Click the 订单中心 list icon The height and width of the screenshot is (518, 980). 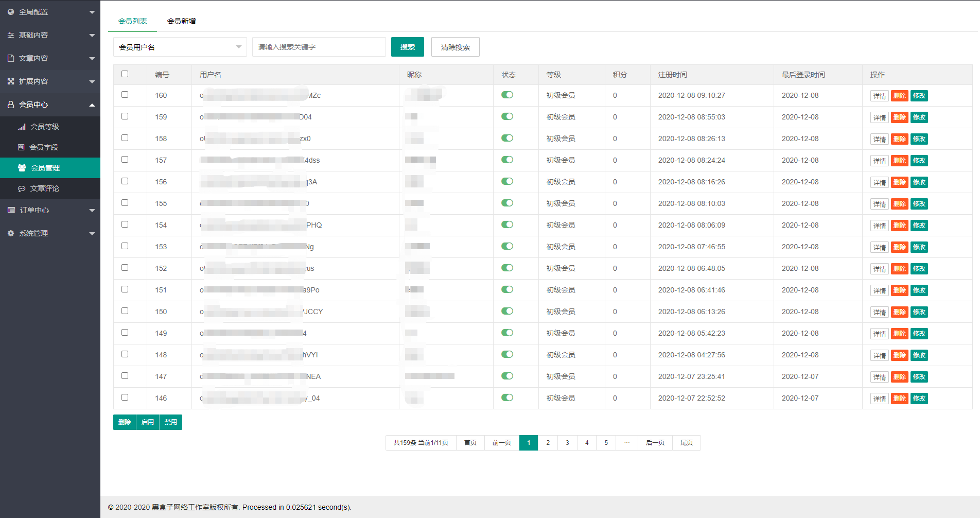[11, 210]
